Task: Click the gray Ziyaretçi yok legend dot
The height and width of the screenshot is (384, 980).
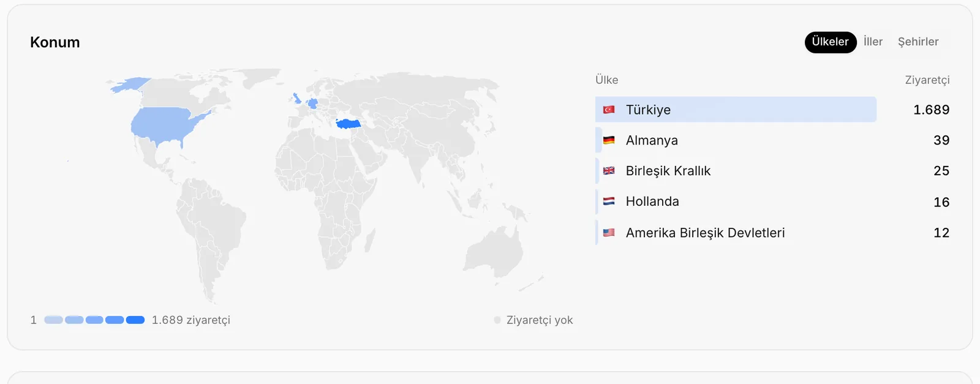Action: point(497,320)
